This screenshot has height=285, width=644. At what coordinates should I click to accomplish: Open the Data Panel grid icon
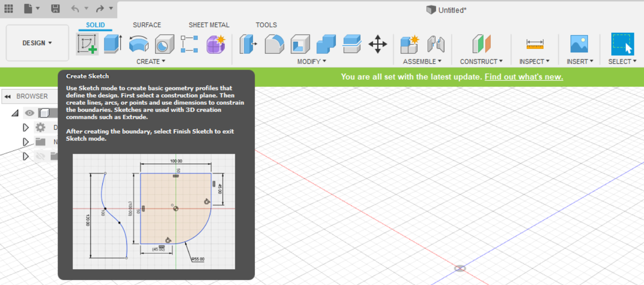(9, 9)
